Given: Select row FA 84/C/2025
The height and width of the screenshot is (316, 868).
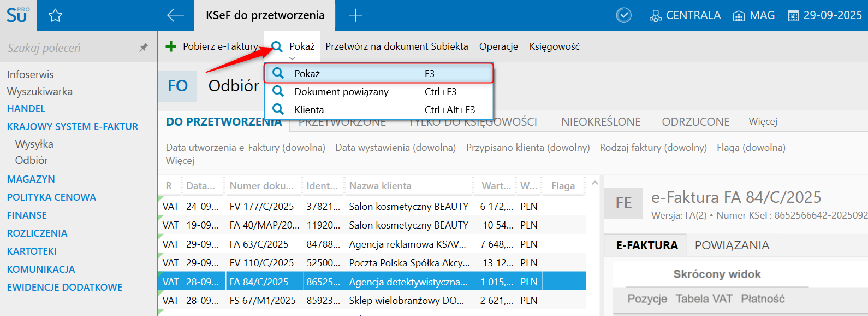Looking at the screenshot, I should coord(372,282).
